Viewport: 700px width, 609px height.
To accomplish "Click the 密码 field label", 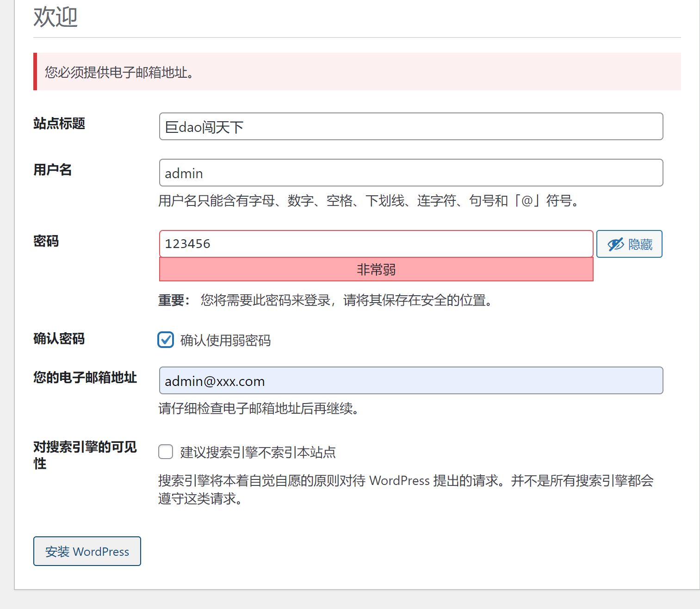I will click(x=46, y=241).
